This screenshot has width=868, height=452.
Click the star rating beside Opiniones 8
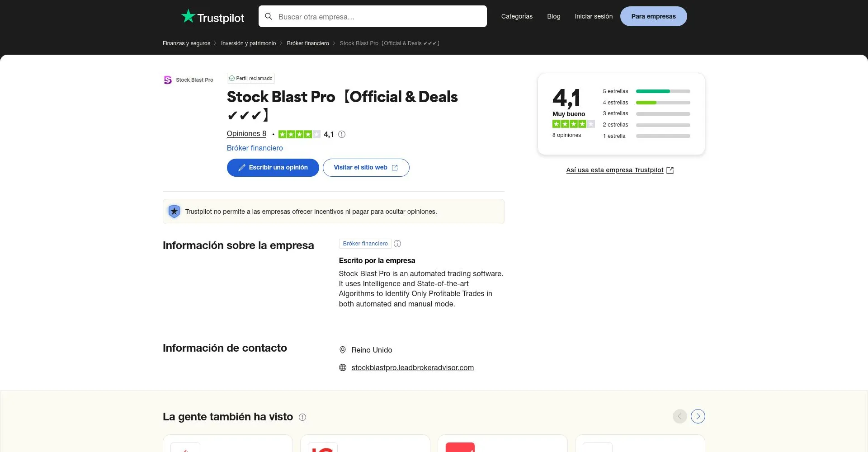point(299,134)
